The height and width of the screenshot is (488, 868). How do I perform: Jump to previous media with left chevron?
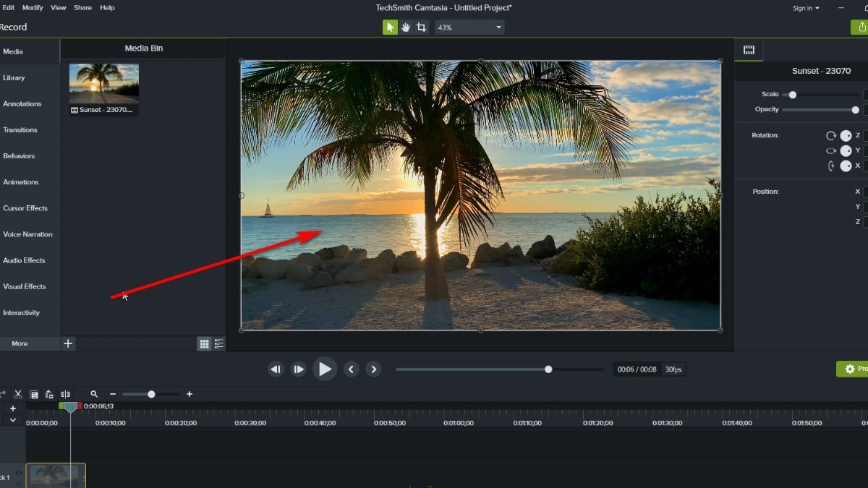coord(351,369)
